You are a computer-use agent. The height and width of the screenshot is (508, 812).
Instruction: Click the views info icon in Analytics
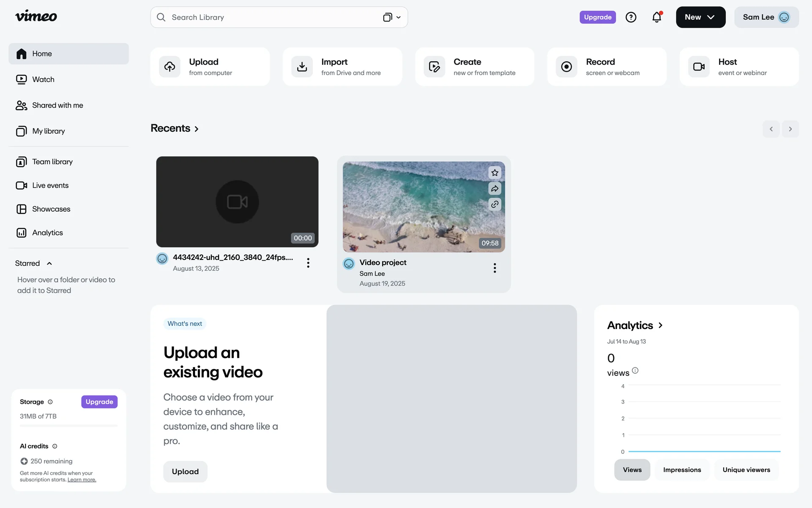pyautogui.click(x=635, y=371)
